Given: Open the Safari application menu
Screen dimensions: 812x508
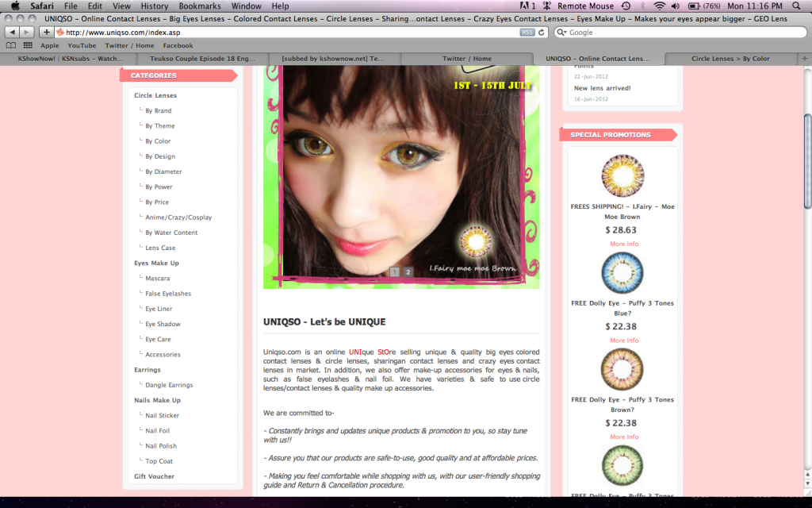Looking at the screenshot, I should tap(42, 6).
